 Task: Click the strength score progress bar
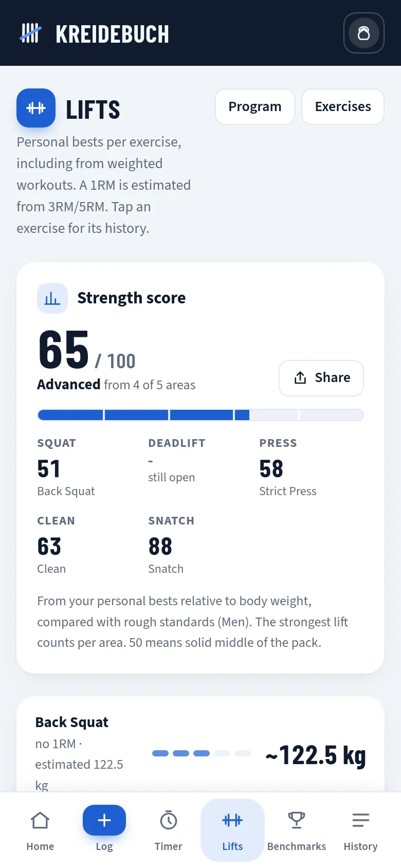200,415
